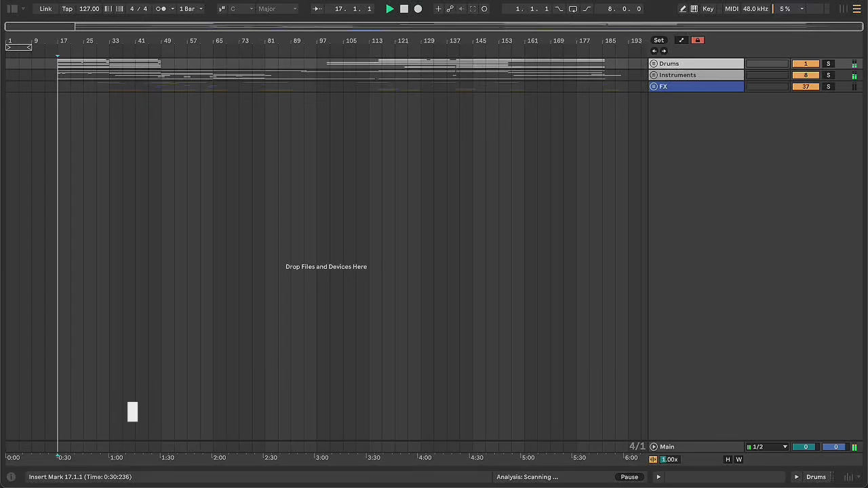This screenshot has width=868, height=488.
Task: Open the 1 Bar quantization menu
Action: click(x=190, y=9)
